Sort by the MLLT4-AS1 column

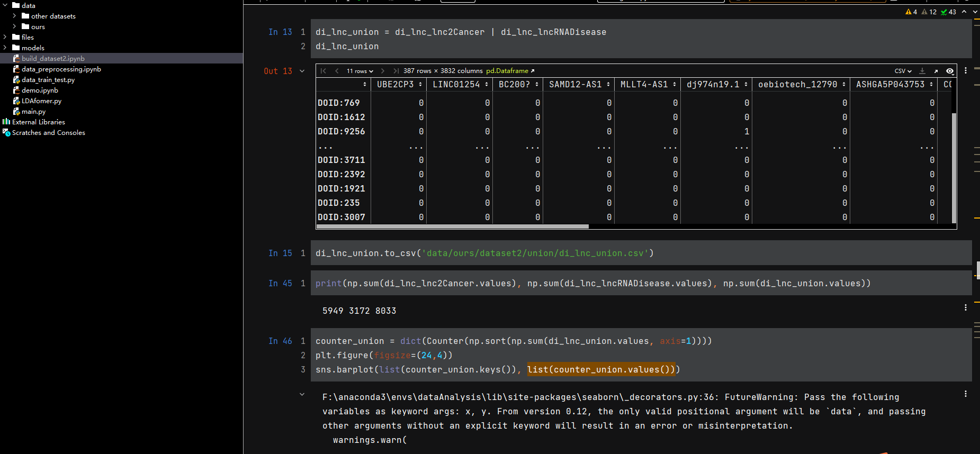pos(675,84)
